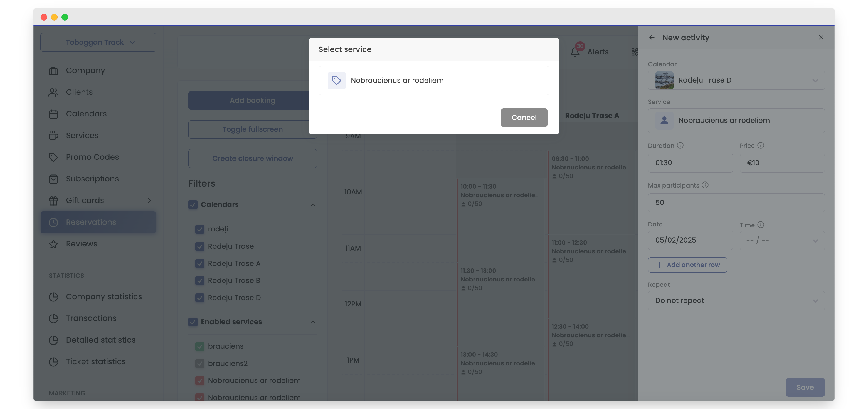Click the Duration info icon

[x=680, y=145]
